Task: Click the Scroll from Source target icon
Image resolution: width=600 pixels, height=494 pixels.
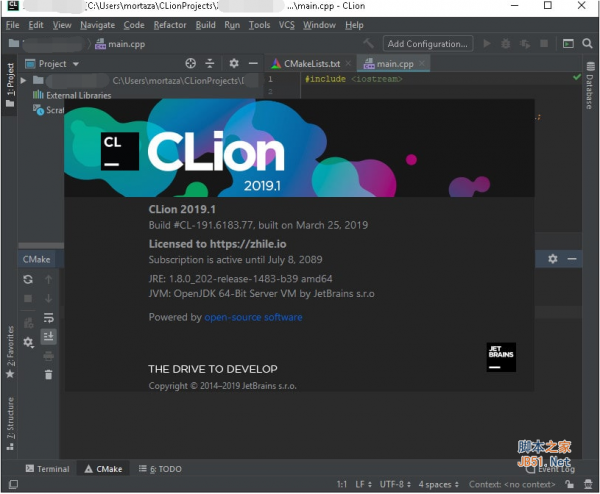Action: tap(190, 63)
